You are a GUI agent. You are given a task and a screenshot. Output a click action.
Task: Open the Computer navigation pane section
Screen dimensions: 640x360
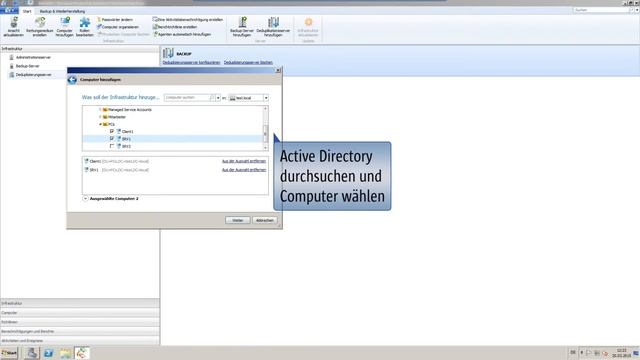click(80, 313)
